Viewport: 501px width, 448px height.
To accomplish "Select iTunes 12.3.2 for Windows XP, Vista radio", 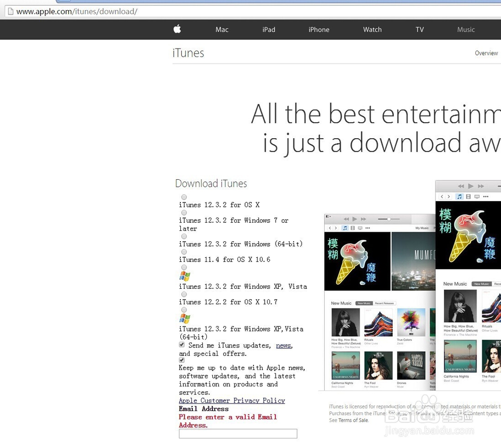I will [x=184, y=267].
